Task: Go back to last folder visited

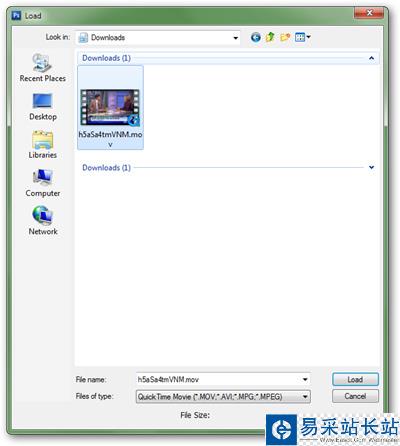Action: click(256, 37)
